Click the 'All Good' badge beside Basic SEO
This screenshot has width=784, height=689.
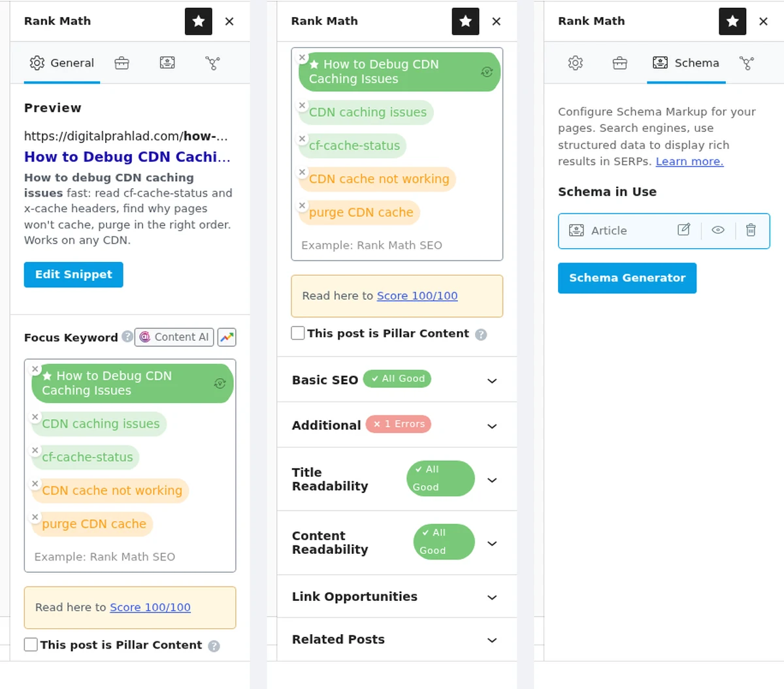(397, 379)
